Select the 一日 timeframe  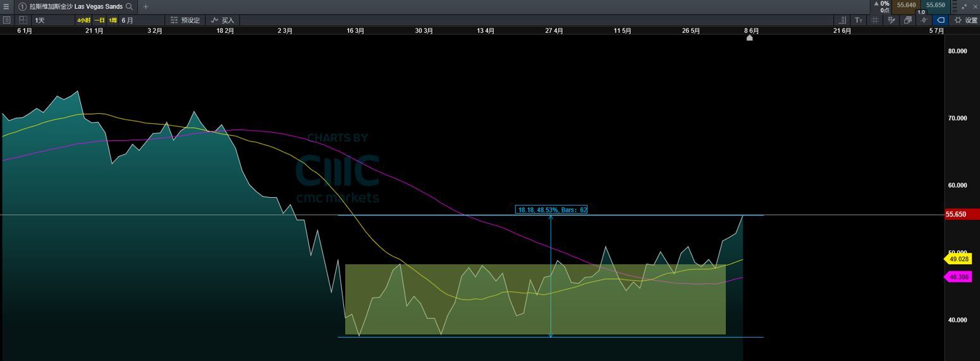pos(100,20)
